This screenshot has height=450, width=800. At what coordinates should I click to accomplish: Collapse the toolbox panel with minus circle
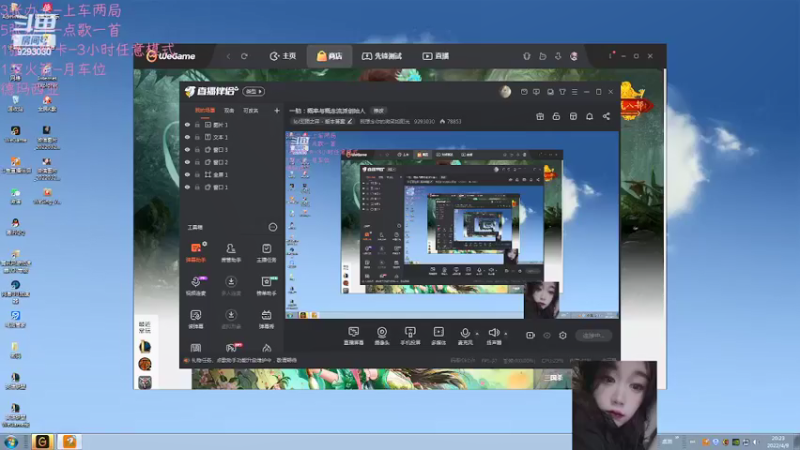(273, 227)
